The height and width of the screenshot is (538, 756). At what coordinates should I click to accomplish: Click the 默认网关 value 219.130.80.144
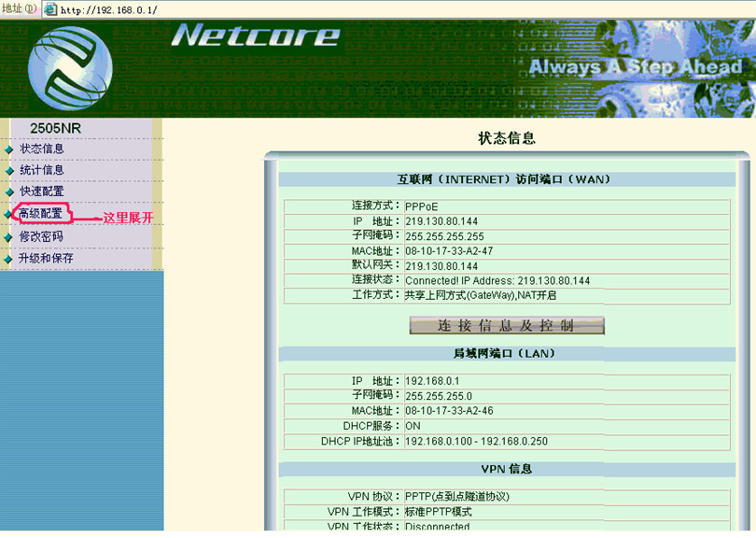[x=441, y=266]
